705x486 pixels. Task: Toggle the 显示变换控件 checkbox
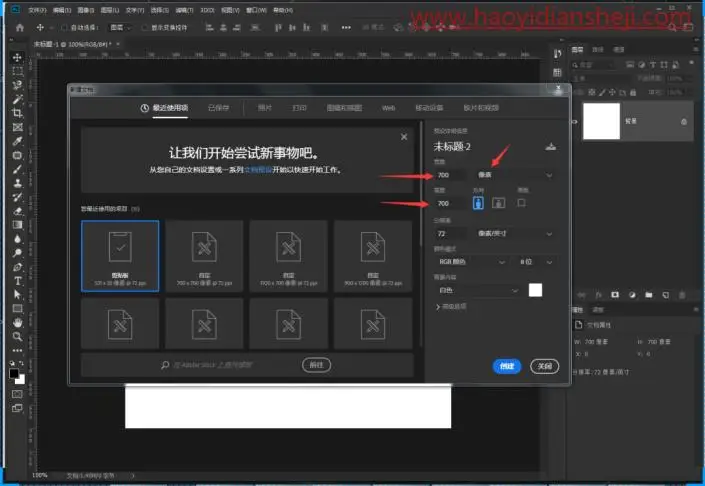pos(144,27)
